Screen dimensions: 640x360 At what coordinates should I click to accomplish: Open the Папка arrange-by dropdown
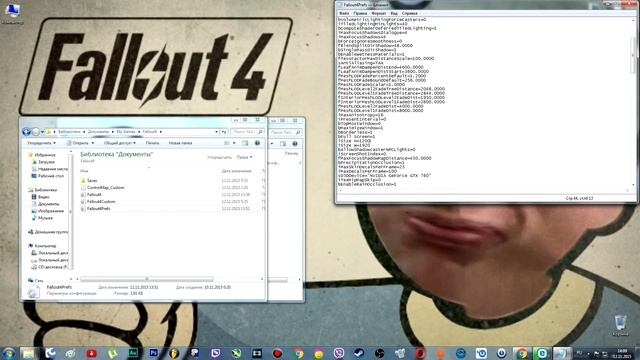[244, 157]
